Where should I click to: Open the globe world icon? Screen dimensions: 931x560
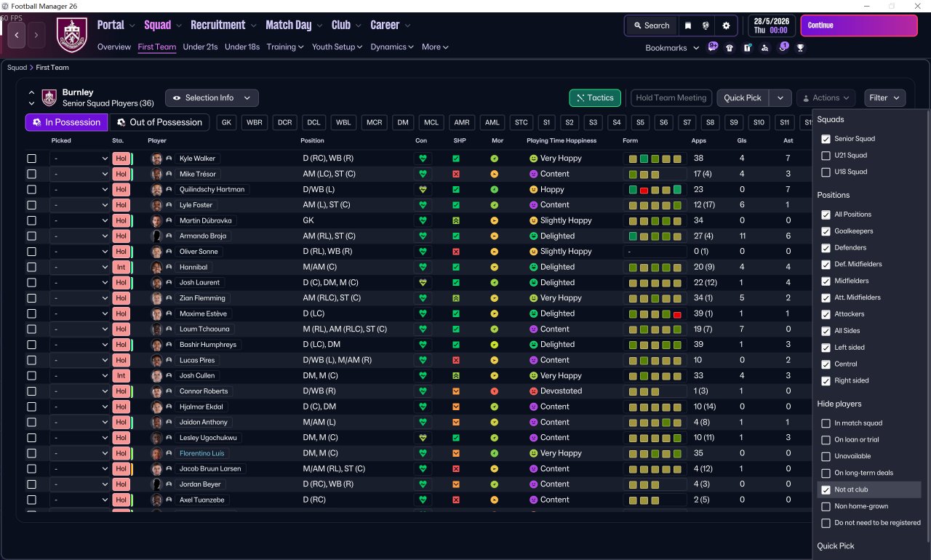point(706,25)
